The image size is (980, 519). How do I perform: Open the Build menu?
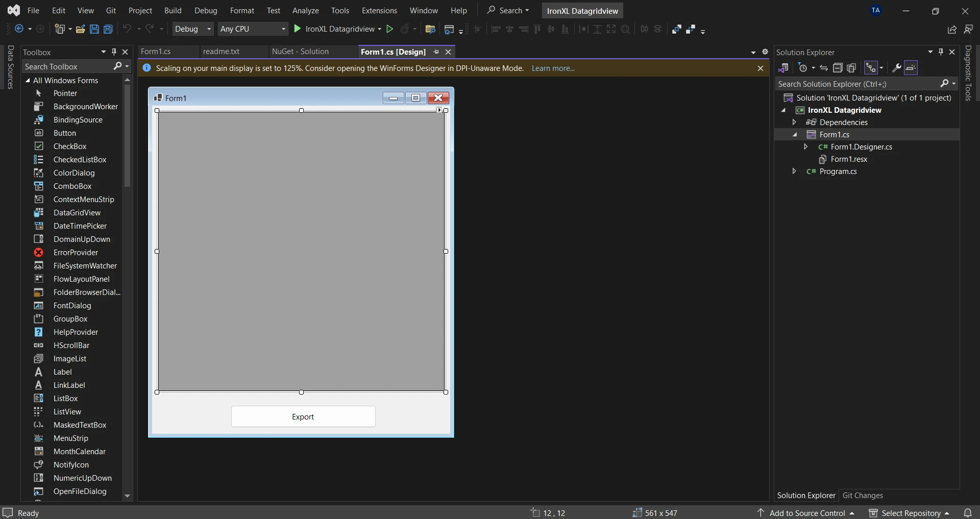click(173, 11)
